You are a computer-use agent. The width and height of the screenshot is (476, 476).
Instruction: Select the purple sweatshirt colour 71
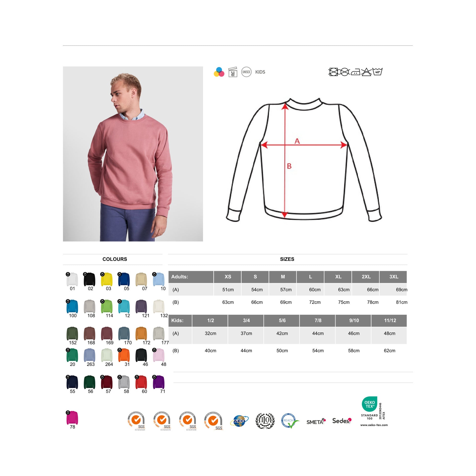pyautogui.click(x=159, y=382)
